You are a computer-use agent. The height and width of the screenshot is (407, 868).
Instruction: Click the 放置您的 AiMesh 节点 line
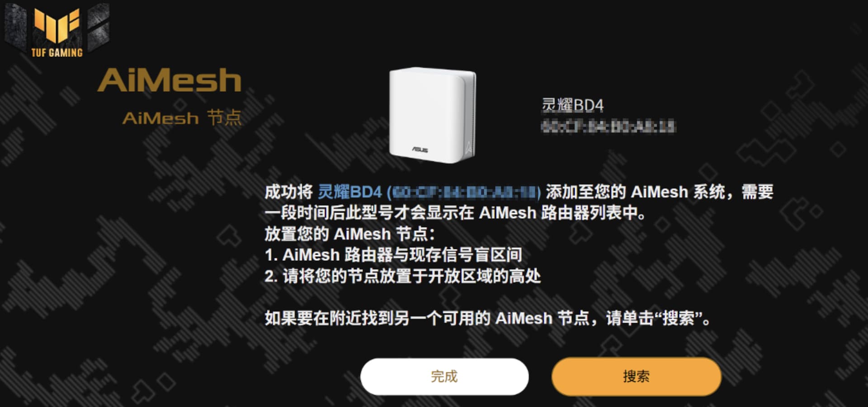tap(349, 234)
